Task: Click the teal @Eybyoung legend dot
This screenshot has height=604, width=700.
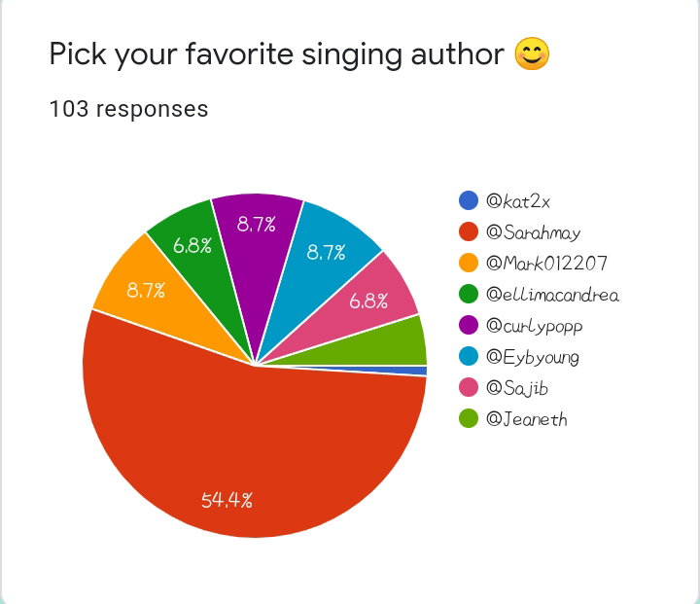Action: coord(469,357)
